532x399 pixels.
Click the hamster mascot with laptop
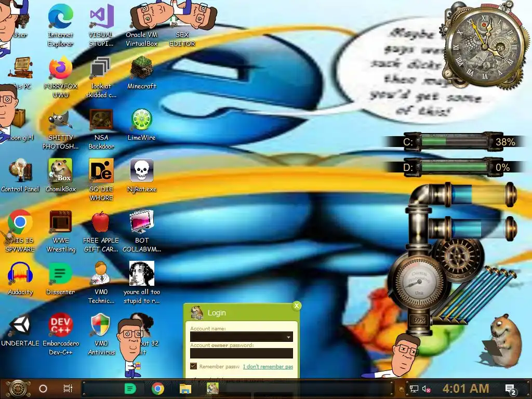[502, 341]
